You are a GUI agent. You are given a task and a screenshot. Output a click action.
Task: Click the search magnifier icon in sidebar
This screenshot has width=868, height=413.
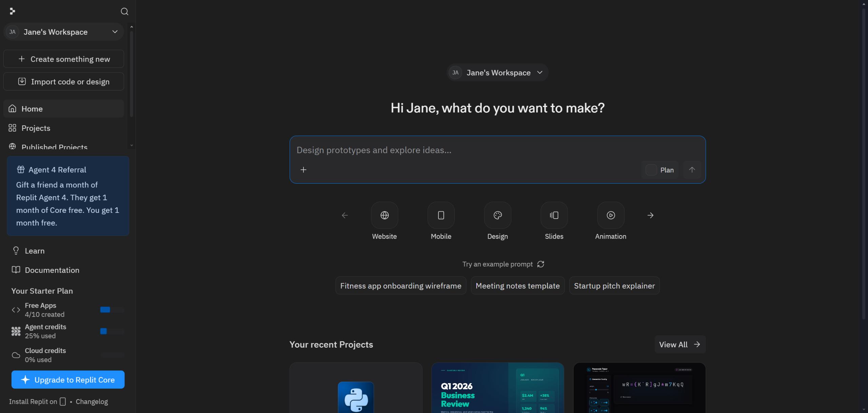pos(124,12)
